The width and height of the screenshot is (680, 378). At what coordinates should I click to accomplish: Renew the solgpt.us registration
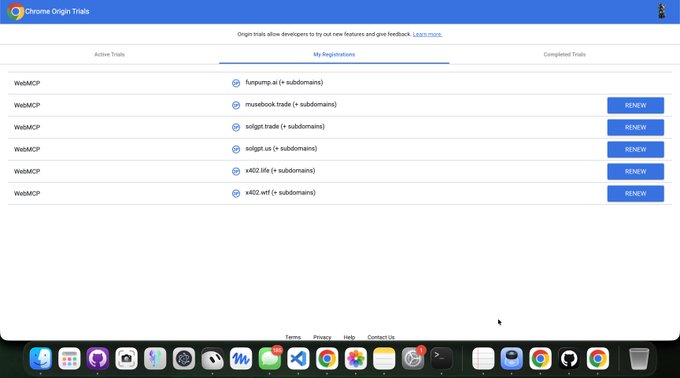point(635,150)
